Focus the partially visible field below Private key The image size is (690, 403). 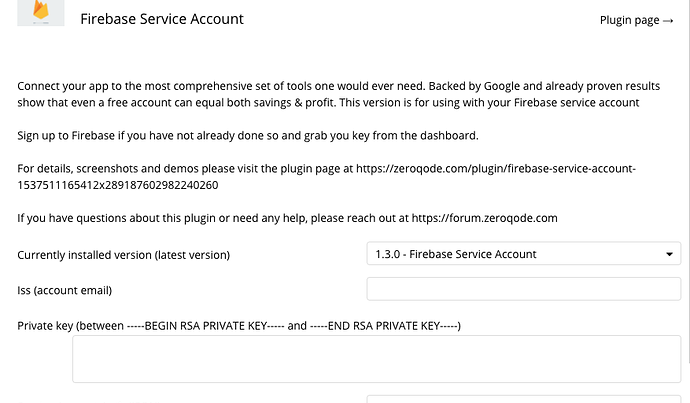tap(524, 399)
